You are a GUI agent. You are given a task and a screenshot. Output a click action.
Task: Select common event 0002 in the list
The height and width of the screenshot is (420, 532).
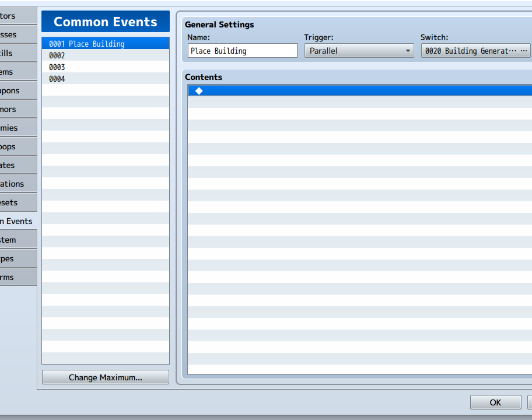point(105,55)
